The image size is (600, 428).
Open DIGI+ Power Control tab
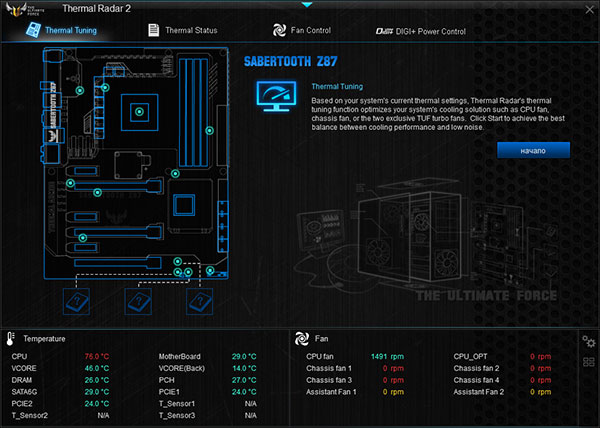click(421, 31)
